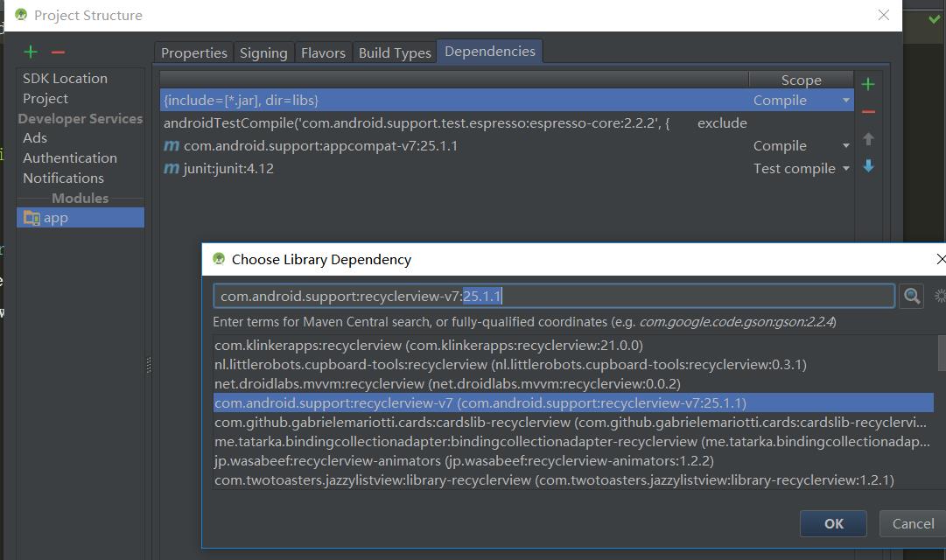Open the Signing tab
The image size is (946, 560).
[x=263, y=52]
